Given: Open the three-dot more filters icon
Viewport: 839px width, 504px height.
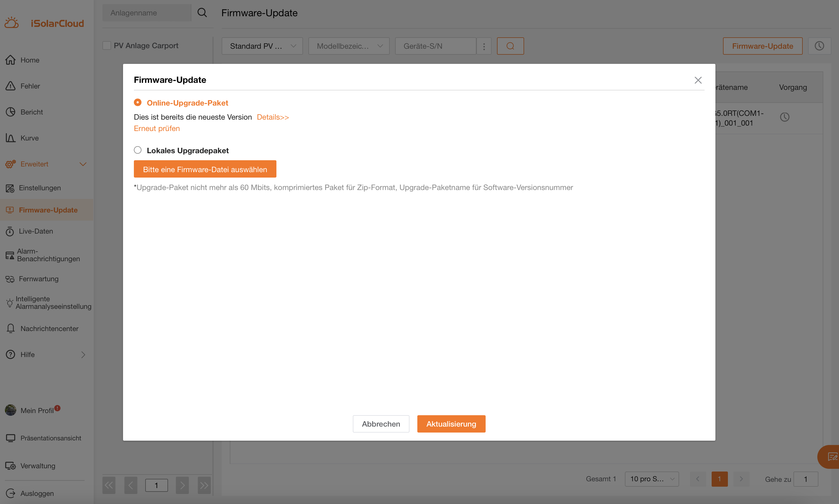Looking at the screenshot, I should [x=484, y=46].
